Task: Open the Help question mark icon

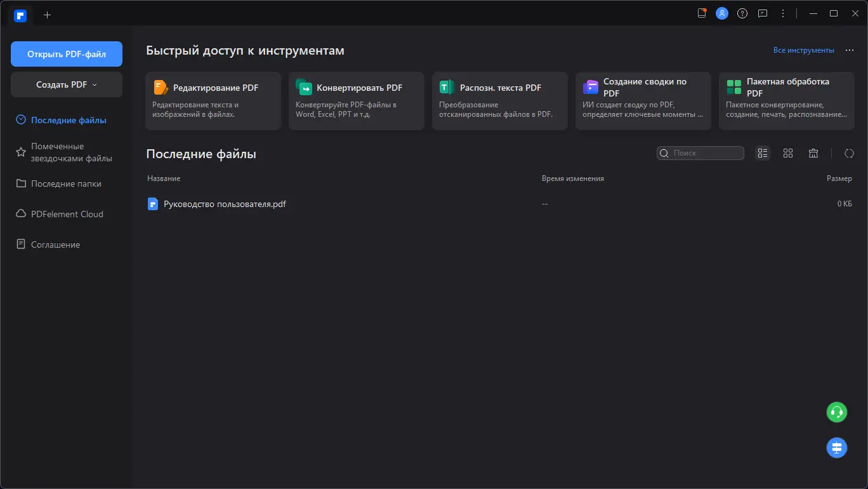Action: click(x=742, y=13)
